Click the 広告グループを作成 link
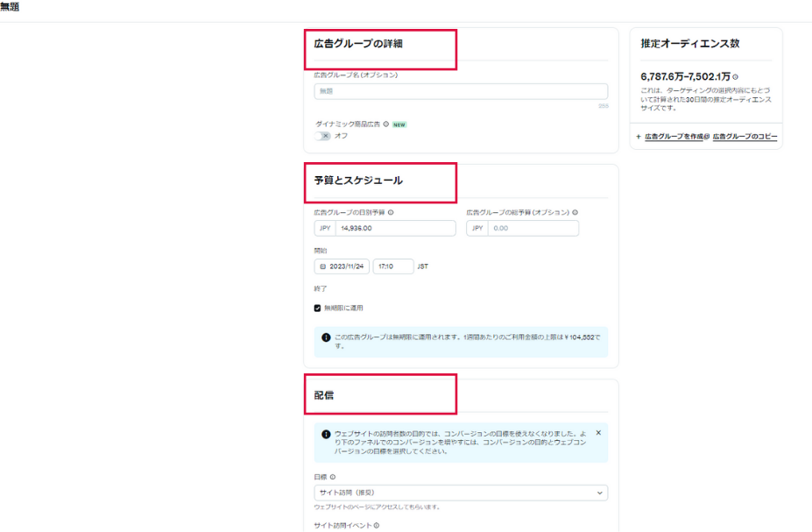This screenshot has width=812, height=532. 674,135
